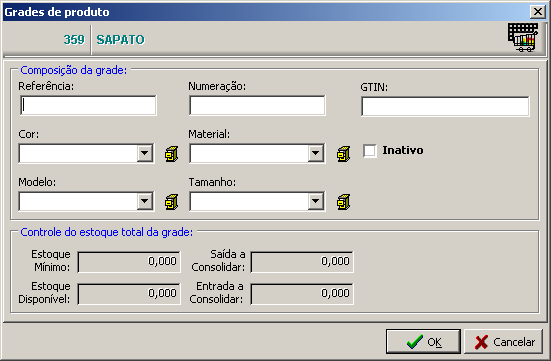This screenshot has width=551, height=361.
Task: Enable the Inativo checkbox
Action: coord(370,150)
